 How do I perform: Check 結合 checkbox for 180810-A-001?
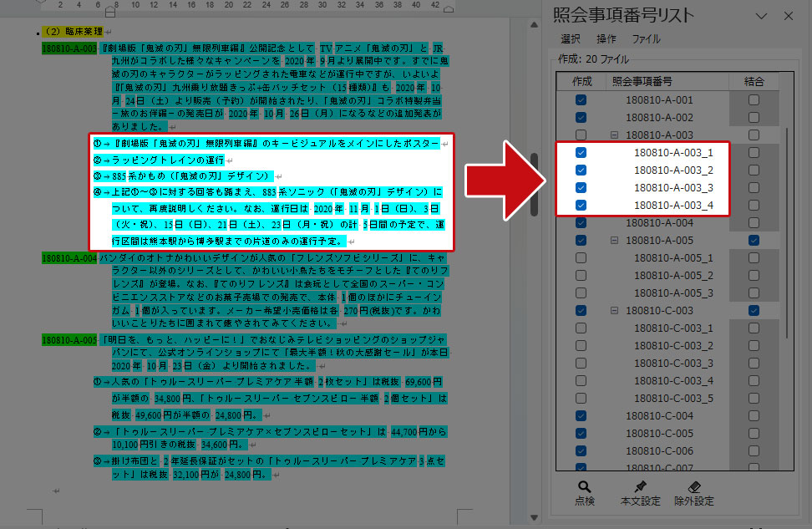point(754,100)
